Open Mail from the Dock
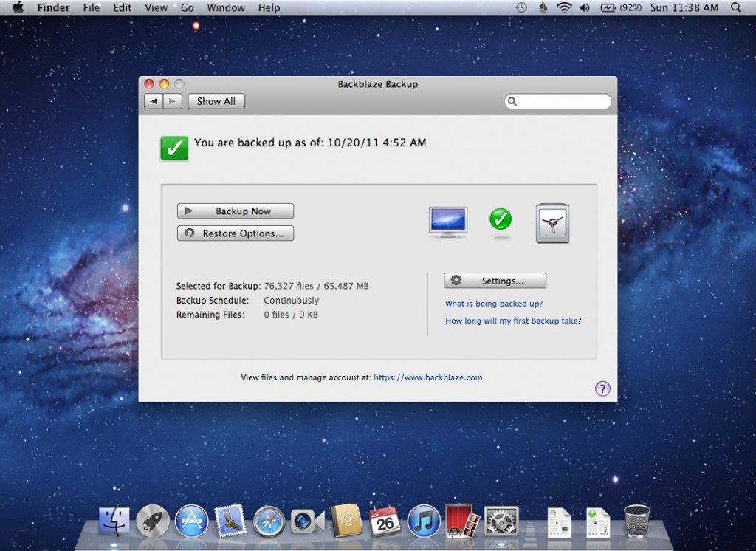 tap(232, 521)
